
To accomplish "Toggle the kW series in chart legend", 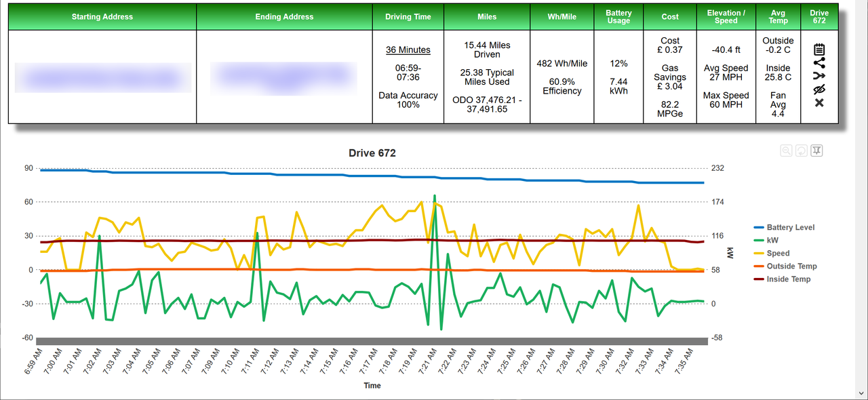I will tap(772, 241).
